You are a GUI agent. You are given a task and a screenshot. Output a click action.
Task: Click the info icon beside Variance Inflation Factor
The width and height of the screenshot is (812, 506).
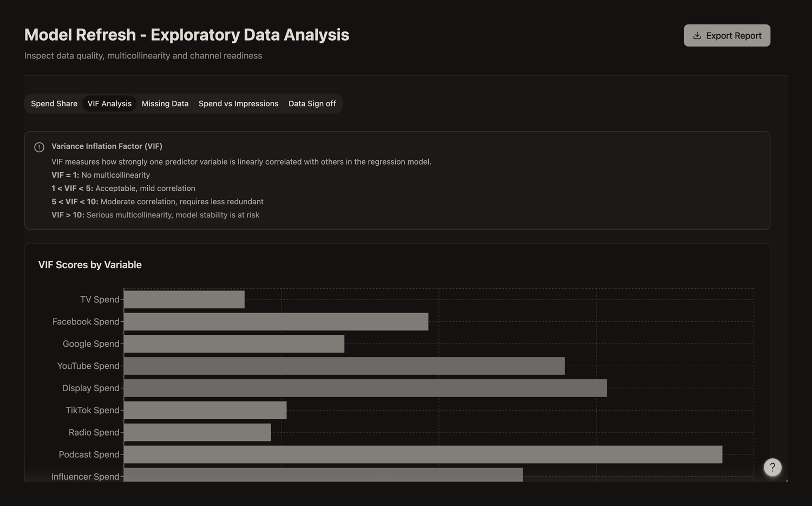pos(39,147)
